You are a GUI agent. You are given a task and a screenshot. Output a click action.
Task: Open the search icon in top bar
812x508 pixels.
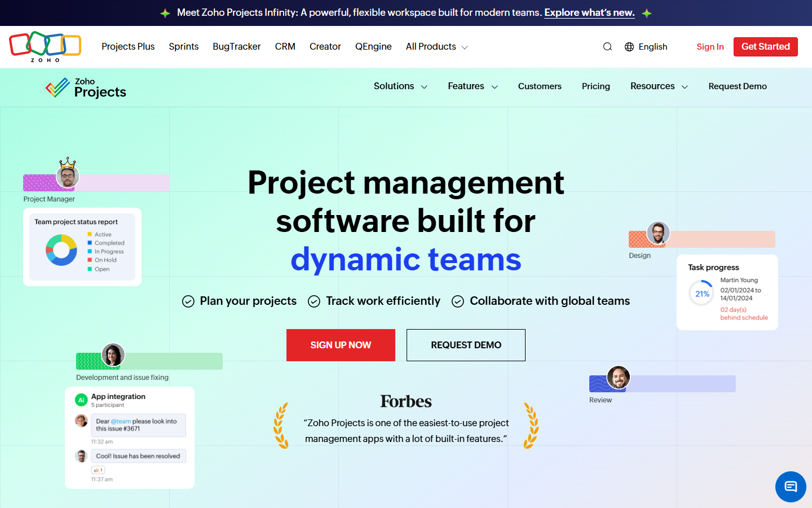click(x=607, y=47)
